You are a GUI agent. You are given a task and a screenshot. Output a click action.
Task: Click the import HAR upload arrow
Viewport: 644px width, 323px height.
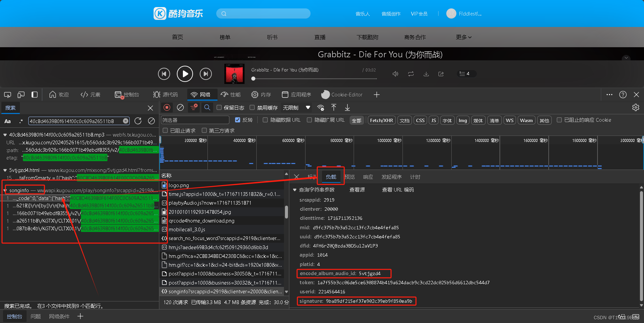(334, 108)
